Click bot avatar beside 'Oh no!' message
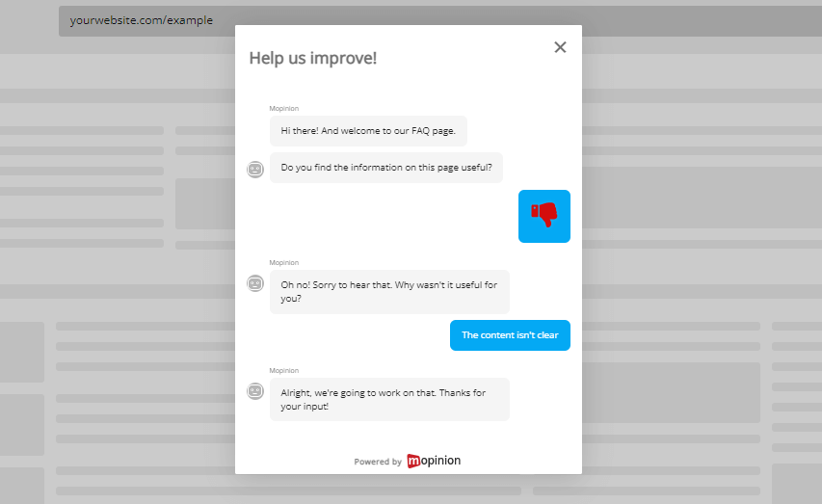The height and width of the screenshot is (504, 822). (255, 283)
